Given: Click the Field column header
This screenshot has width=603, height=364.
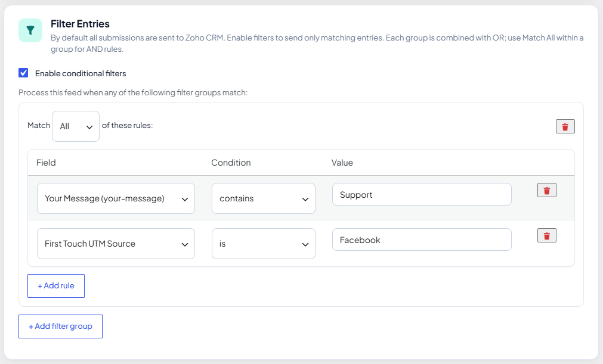Looking at the screenshot, I should pyautogui.click(x=46, y=163).
